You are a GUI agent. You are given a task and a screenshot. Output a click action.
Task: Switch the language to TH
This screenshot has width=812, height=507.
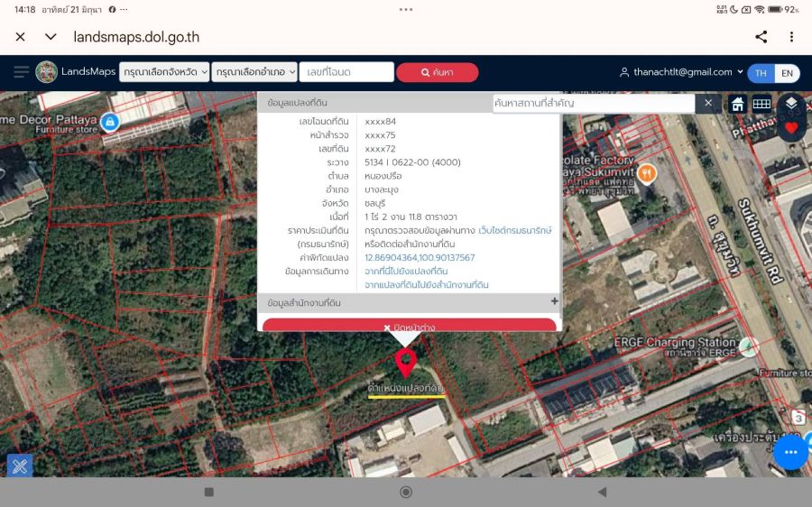[x=761, y=73]
